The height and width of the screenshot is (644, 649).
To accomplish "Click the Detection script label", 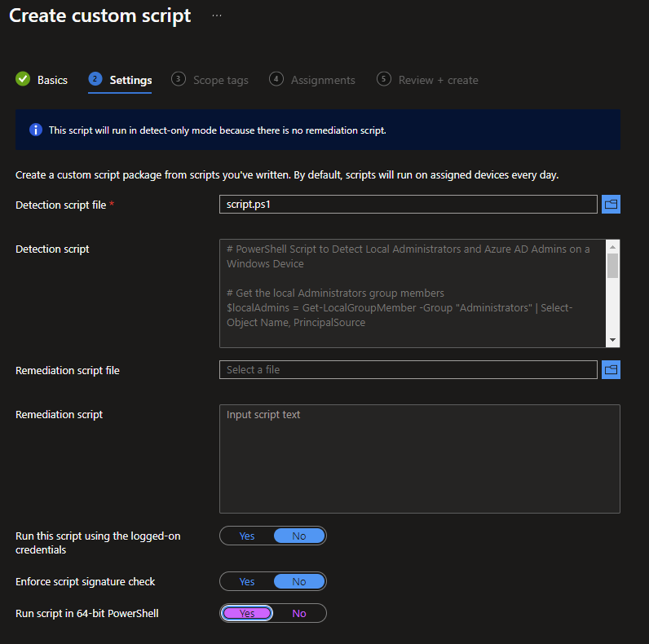I will [52, 249].
